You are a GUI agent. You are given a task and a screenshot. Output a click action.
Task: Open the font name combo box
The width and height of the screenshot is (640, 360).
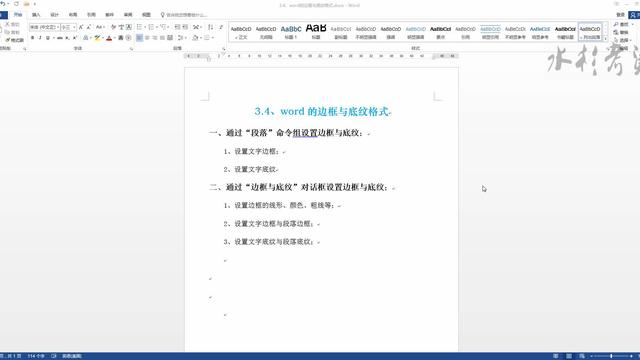coord(44,27)
